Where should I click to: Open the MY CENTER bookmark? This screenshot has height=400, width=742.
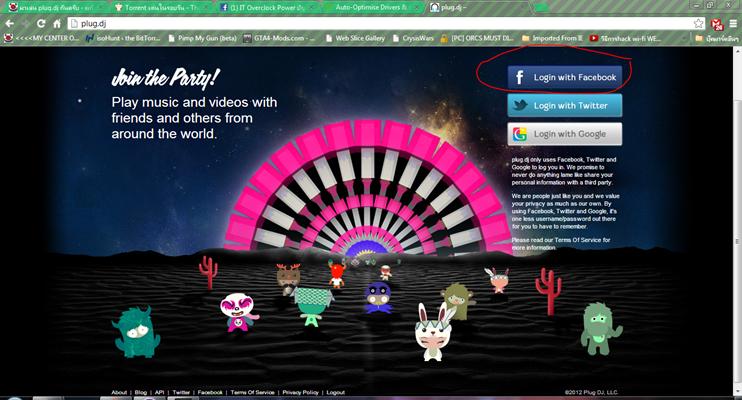[x=42, y=38]
